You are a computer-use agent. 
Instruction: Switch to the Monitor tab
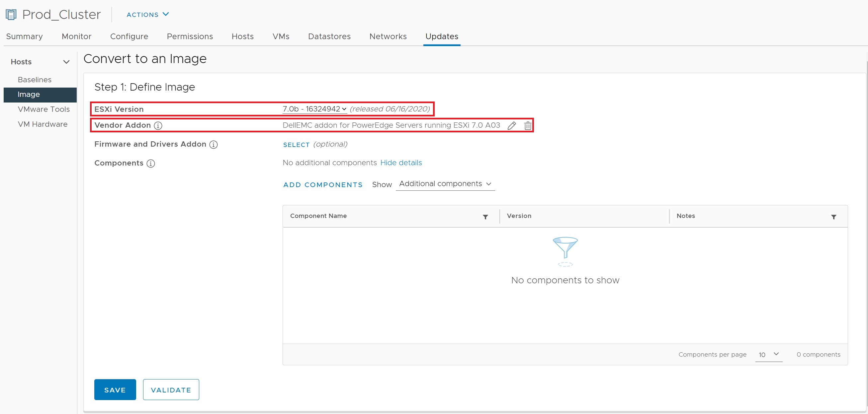click(x=76, y=36)
